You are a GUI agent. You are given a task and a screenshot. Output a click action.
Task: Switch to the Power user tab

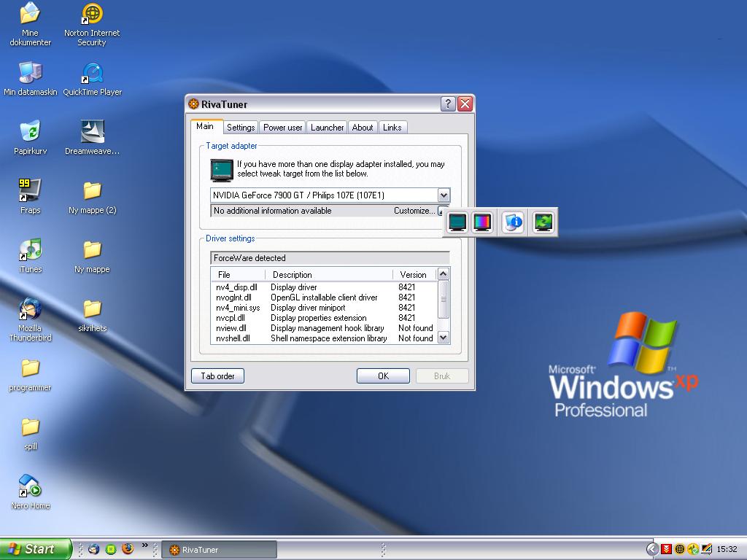point(282,127)
